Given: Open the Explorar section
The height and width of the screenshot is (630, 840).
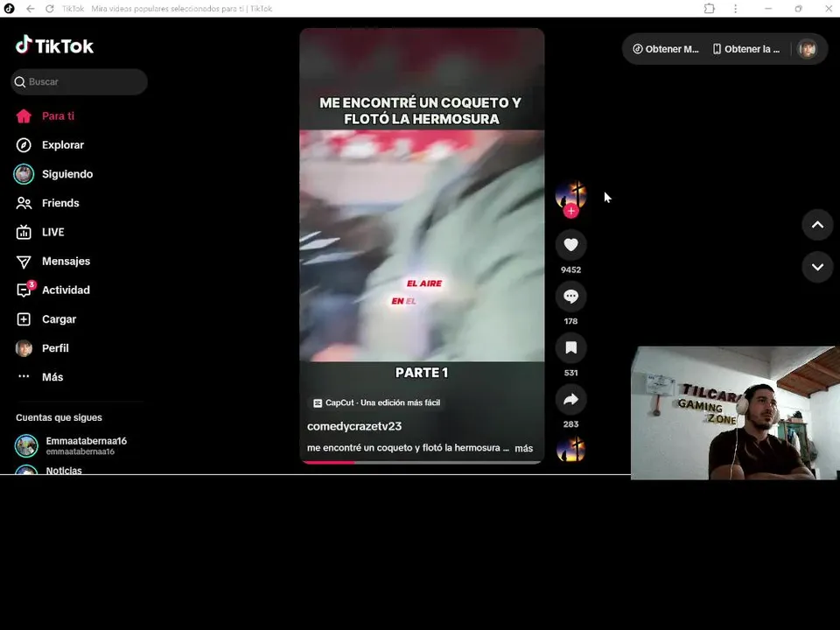Looking at the screenshot, I should [50, 145].
